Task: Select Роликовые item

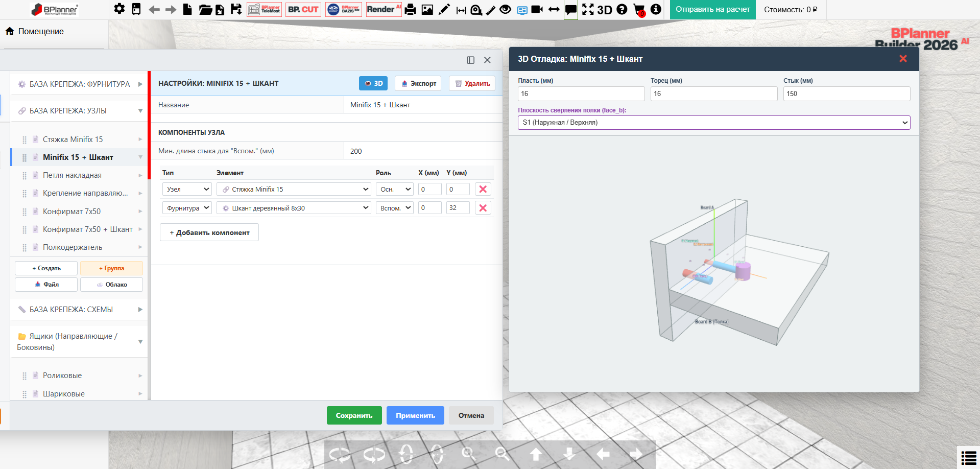Action: [79, 376]
